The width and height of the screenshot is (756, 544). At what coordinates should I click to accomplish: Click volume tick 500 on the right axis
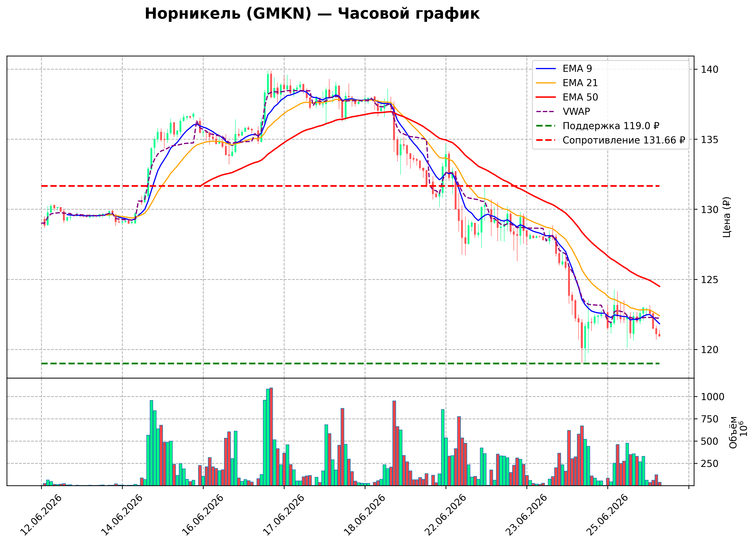[x=709, y=441]
